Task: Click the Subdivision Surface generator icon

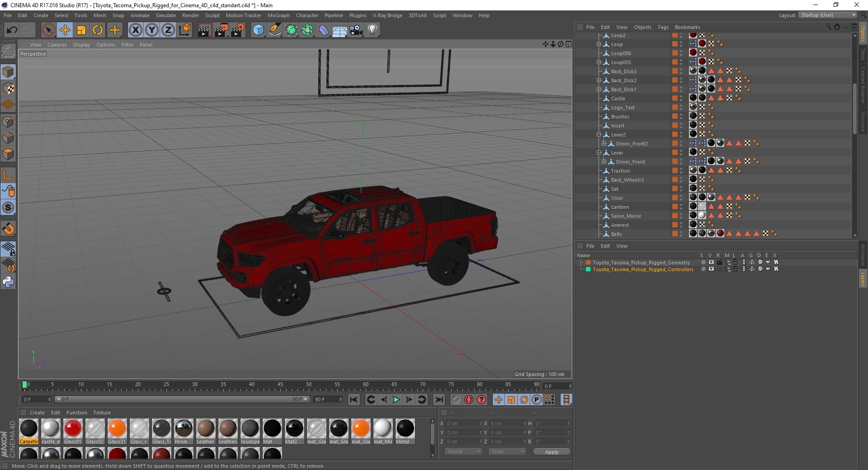Action: [x=291, y=30]
